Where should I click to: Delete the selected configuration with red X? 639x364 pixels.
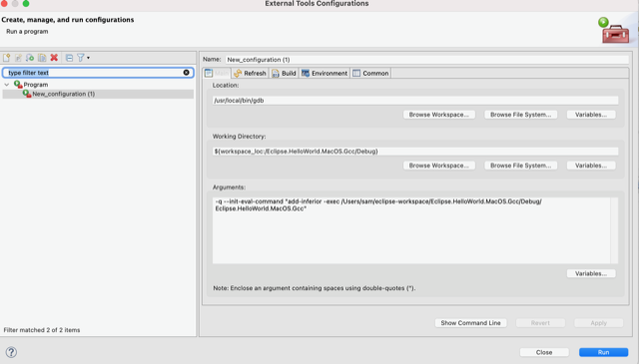coord(54,58)
